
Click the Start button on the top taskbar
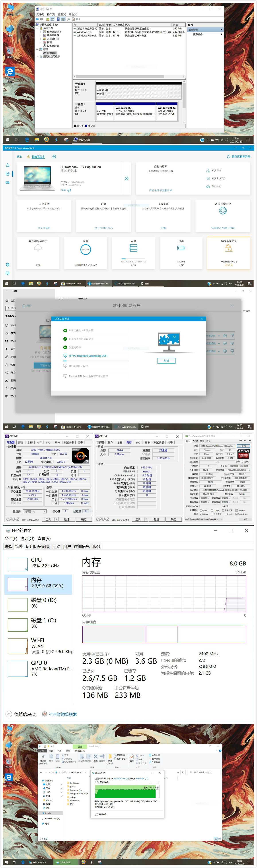click(7, 139)
